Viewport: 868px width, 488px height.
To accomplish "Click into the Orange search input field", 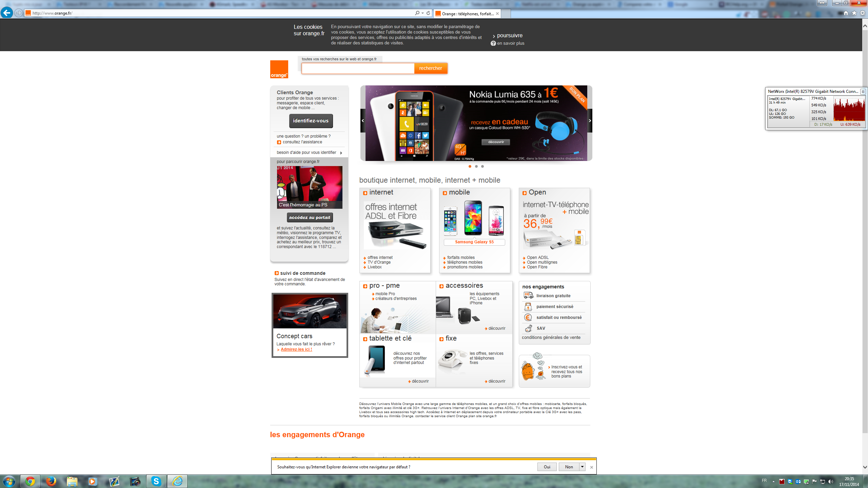I will pyautogui.click(x=358, y=68).
